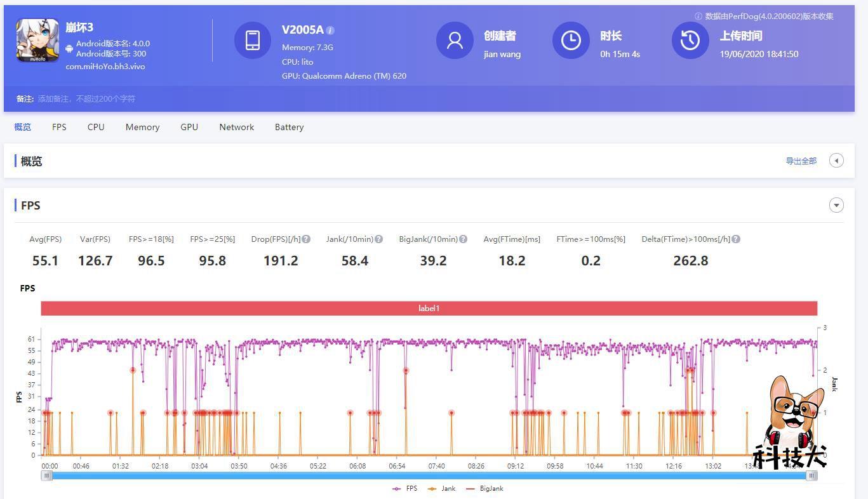Open help icon for Delta(FTime)>100ms[/h]

pyautogui.click(x=736, y=239)
